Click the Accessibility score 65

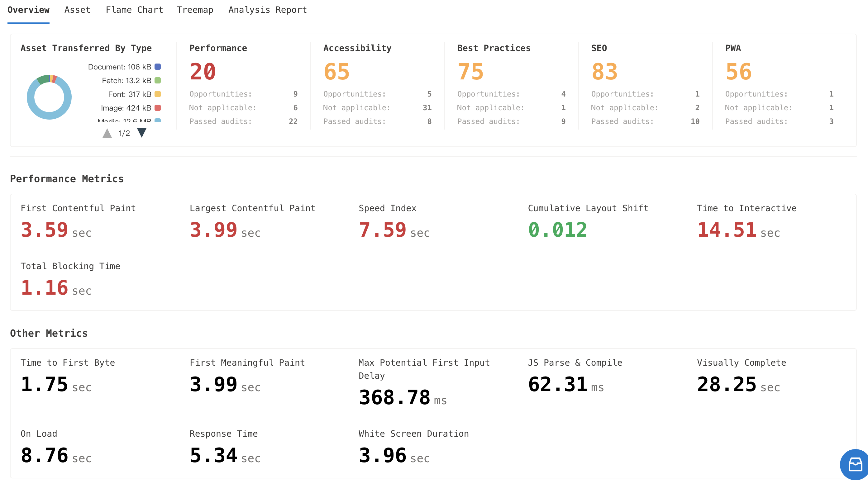(x=336, y=71)
